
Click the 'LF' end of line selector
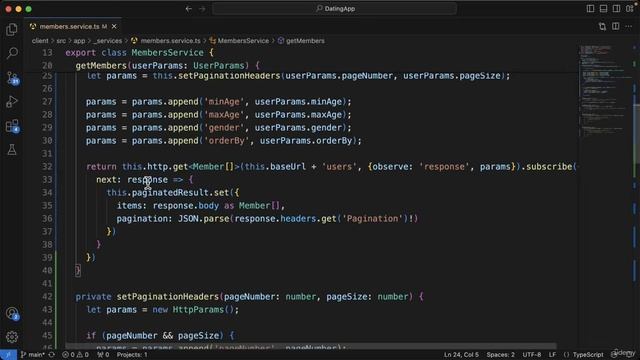pos(552,355)
